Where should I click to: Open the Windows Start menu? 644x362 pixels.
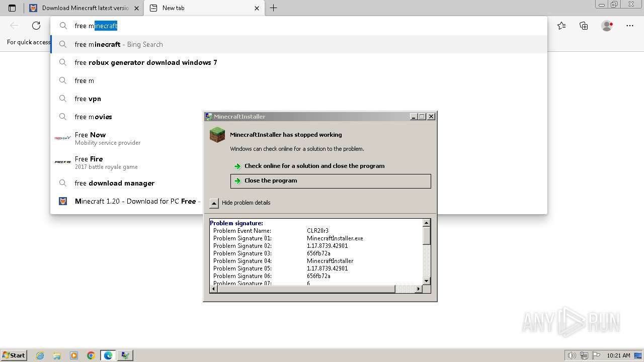point(14,355)
